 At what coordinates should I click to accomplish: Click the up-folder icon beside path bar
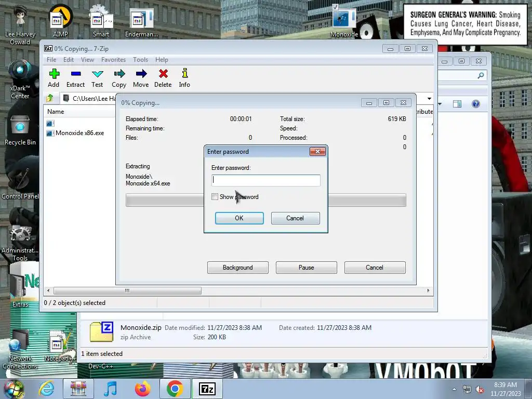tap(50, 98)
